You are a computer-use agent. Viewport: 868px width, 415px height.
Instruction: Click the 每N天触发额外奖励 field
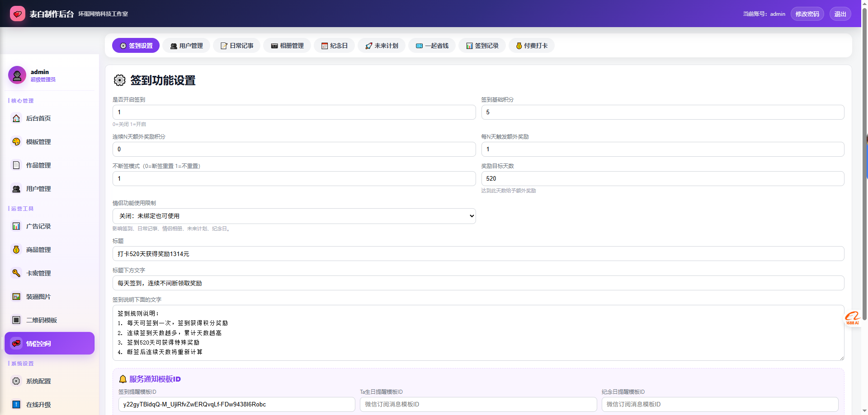click(x=663, y=149)
